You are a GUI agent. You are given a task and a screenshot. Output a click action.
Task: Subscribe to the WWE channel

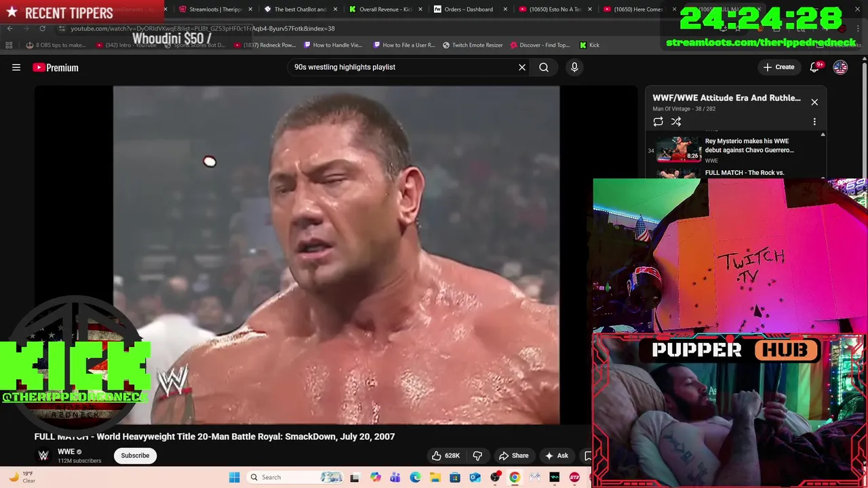[x=135, y=455]
